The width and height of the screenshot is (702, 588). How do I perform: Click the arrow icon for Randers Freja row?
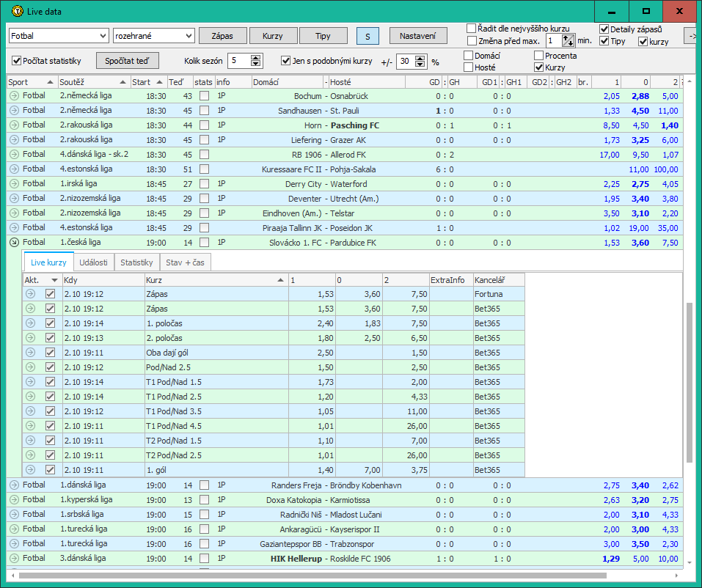pyautogui.click(x=15, y=485)
